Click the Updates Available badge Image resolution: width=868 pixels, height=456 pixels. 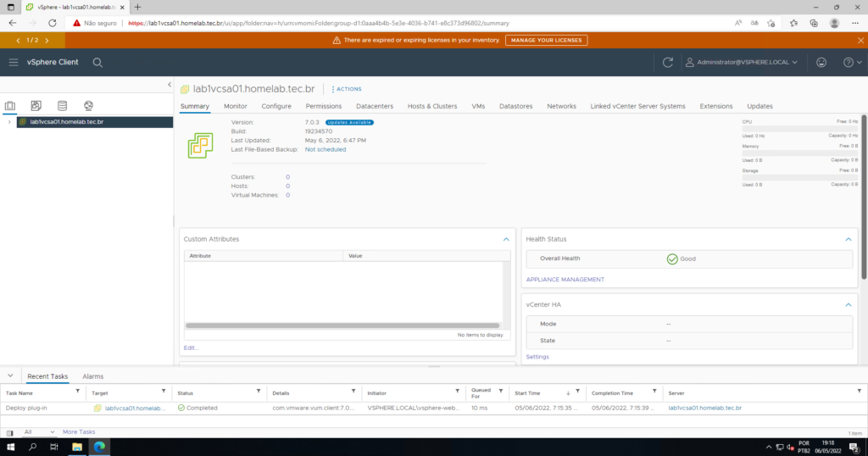[349, 122]
